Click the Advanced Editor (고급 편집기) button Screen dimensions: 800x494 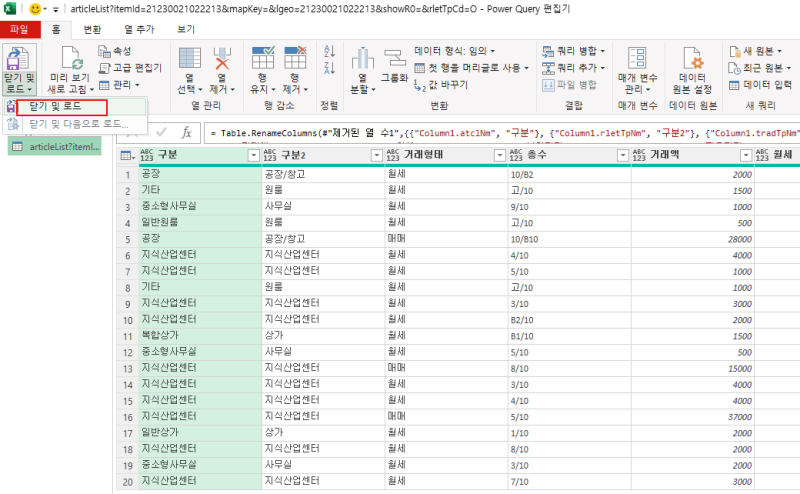pyautogui.click(x=131, y=68)
